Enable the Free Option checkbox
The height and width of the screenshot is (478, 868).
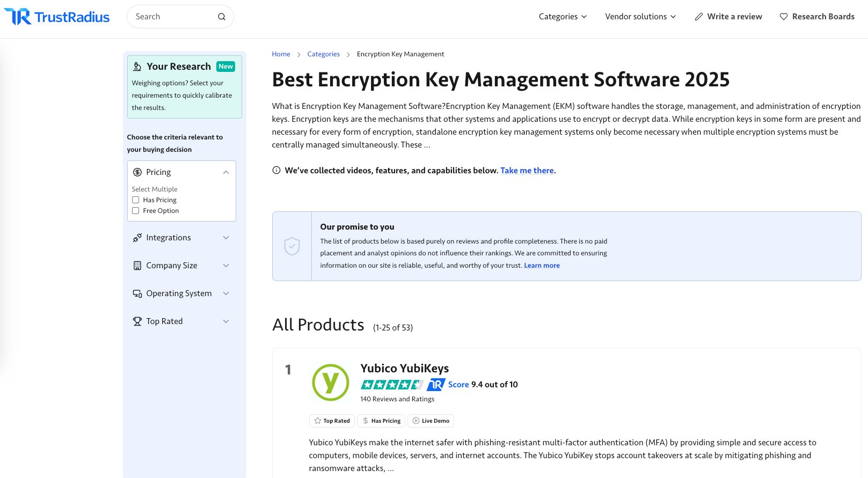point(136,211)
